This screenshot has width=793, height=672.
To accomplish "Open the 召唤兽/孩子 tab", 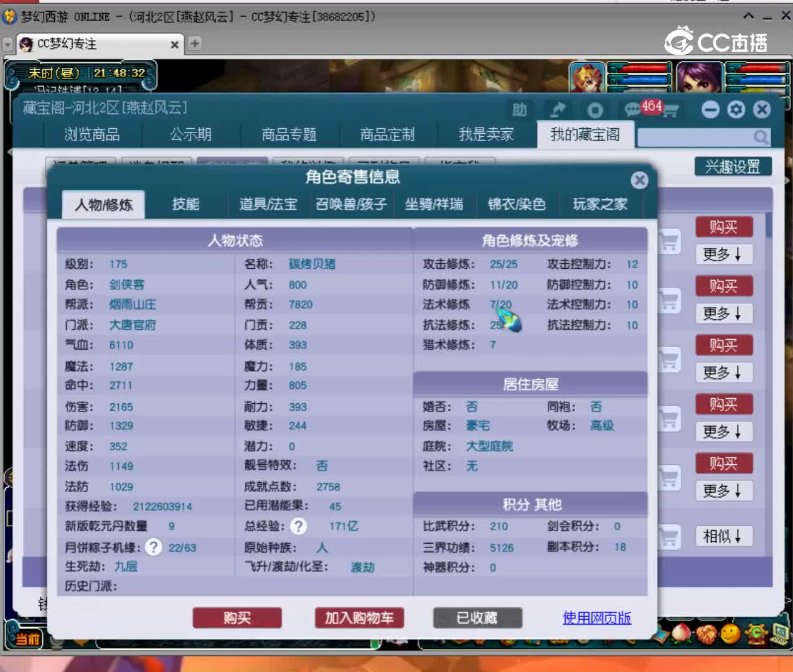I will point(352,204).
